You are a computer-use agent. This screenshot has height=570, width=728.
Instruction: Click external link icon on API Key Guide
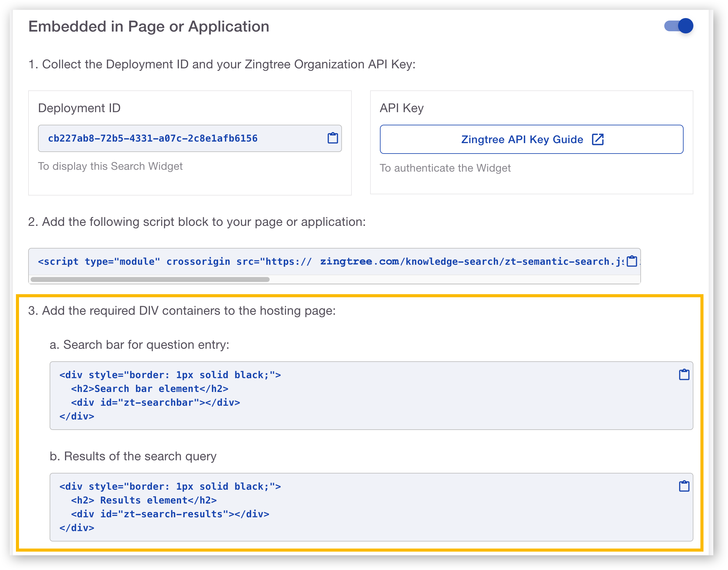pyautogui.click(x=597, y=139)
